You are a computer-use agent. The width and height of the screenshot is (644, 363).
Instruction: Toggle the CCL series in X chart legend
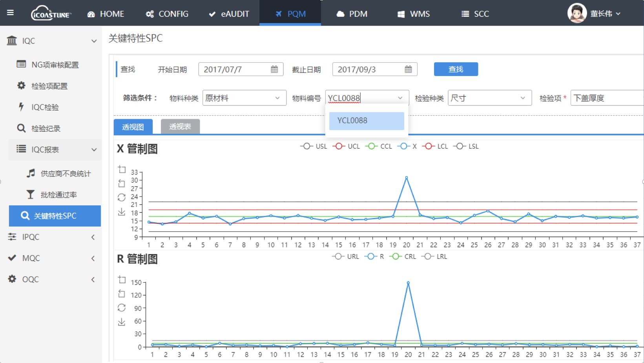pyautogui.click(x=379, y=146)
